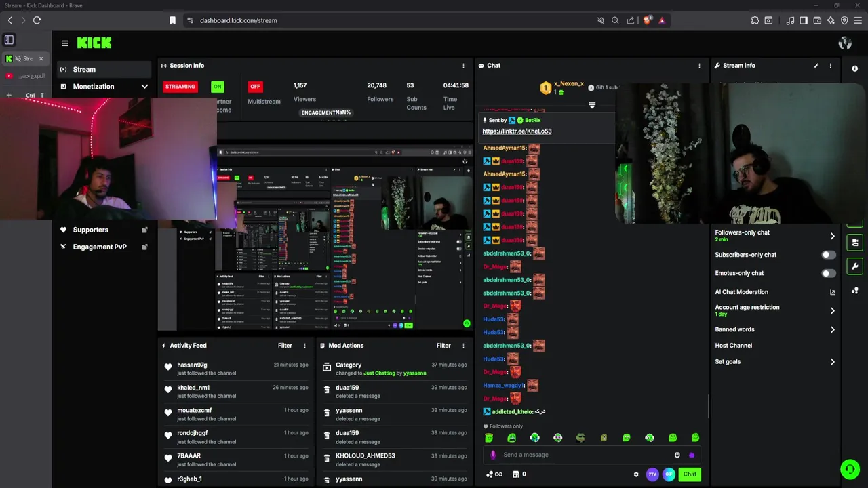
Task: Click the scroll-down arrow under the pinned chat header
Action: pyautogui.click(x=592, y=106)
